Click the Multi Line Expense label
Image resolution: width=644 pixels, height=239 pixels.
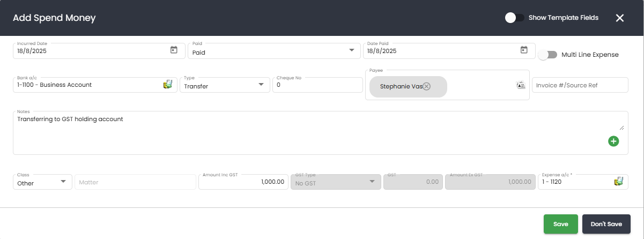pos(590,55)
